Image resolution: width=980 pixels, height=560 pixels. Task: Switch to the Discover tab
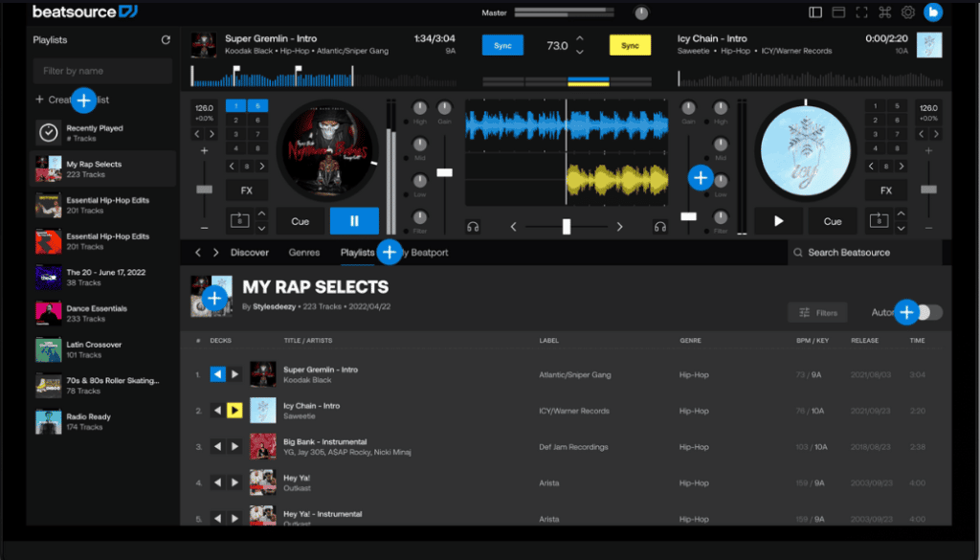tap(250, 253)
